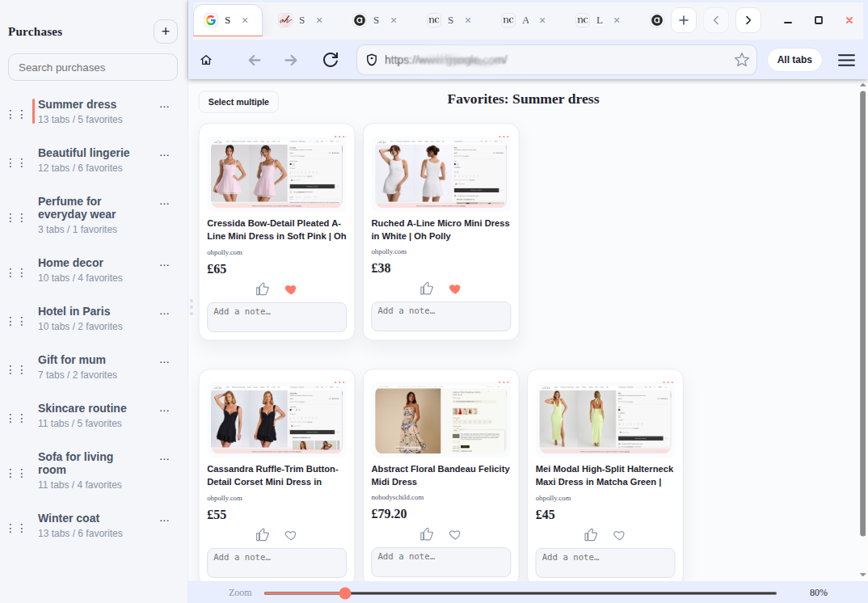Favorite the Mei Modal Halterneck Maxi Dress
Screen dimensions: 868x603
pos(619,535)
